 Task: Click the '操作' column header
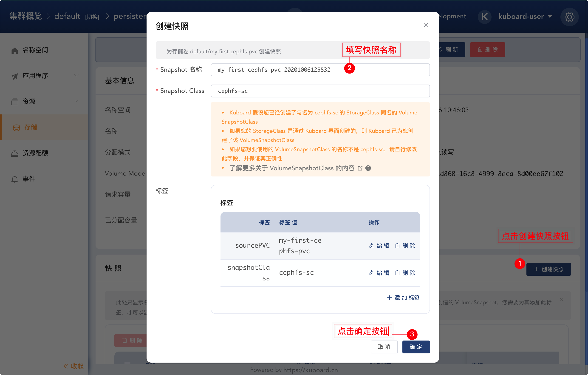[374, 222]
